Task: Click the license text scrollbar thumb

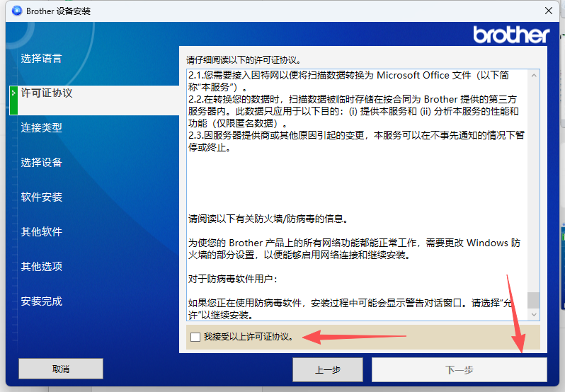Action: click(x=534, y=300)
